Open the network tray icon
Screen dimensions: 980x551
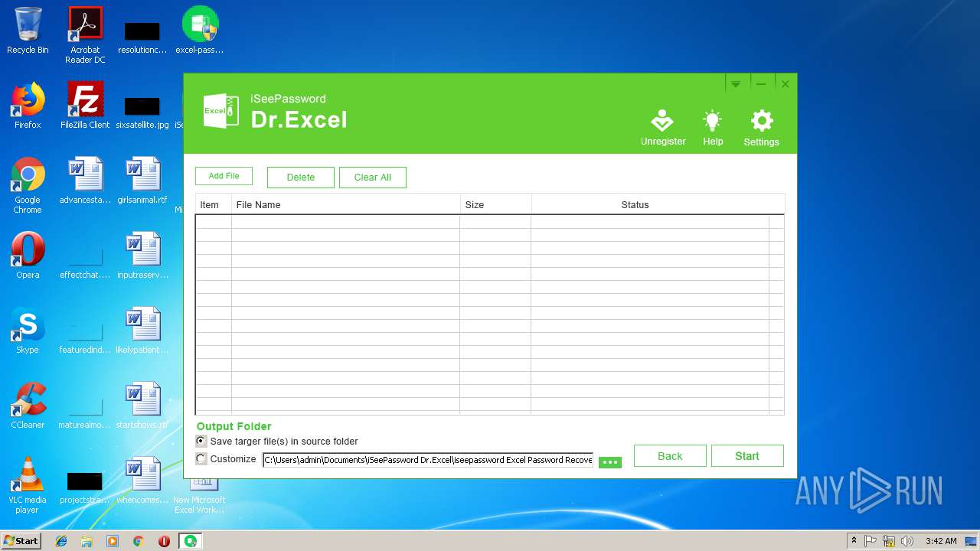pyautogui.click(x=889, y=541)
